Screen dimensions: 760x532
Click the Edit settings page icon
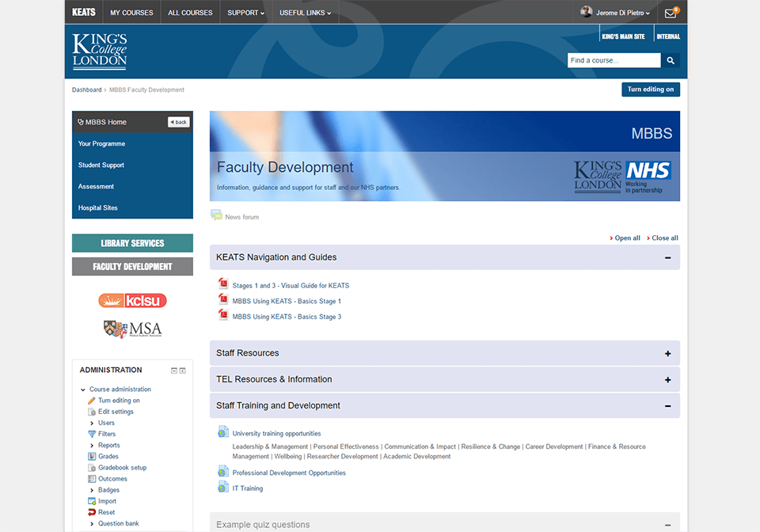click(x=92, y=412)
